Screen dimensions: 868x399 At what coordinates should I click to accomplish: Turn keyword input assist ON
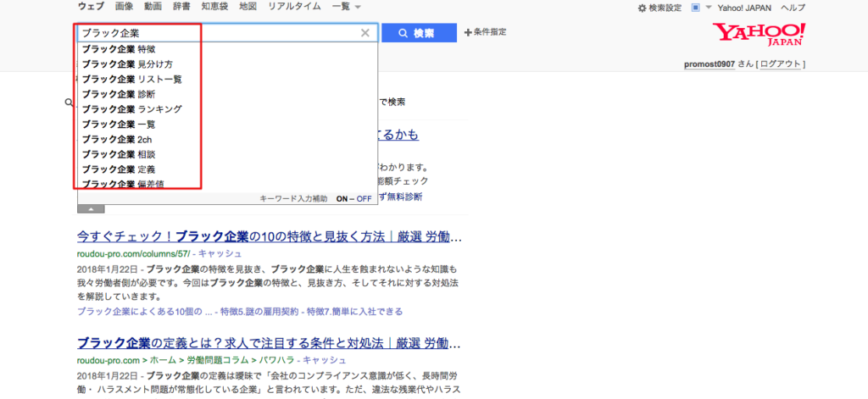click(342, 198)
